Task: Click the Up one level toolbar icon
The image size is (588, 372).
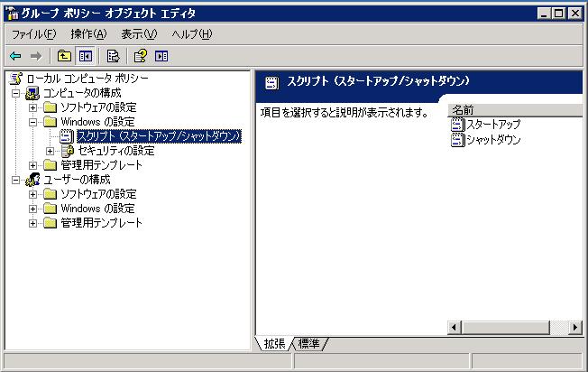Action: pyautogui.click(x=64, y=55)
